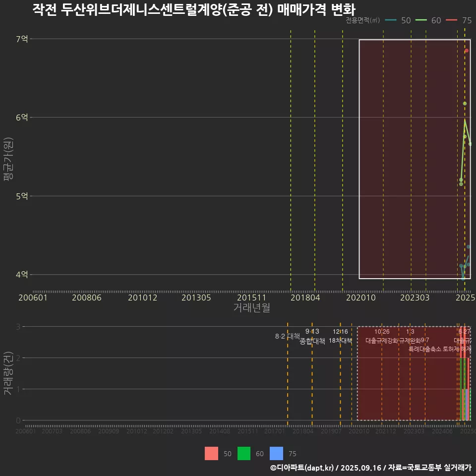Click '202112' on the volume chart x-axis
Image resolution: width=476 pixels, height=476 pixels.
point(386,431)
